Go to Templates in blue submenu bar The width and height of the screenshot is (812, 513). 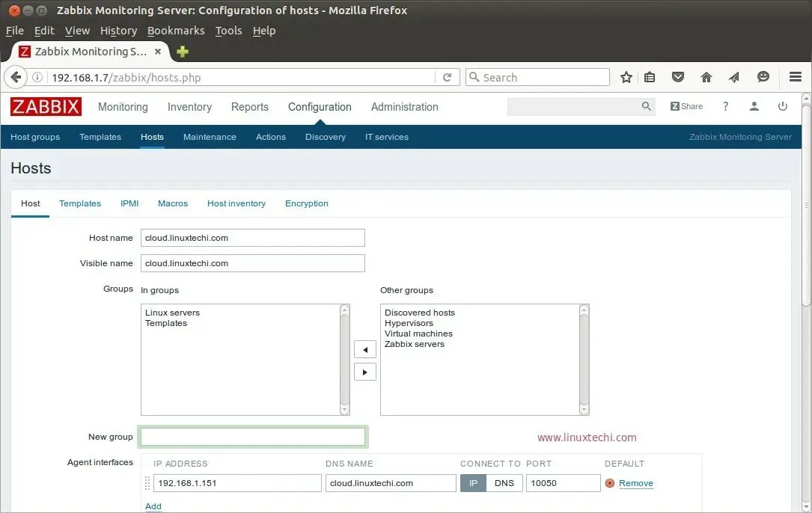point(100,137)
